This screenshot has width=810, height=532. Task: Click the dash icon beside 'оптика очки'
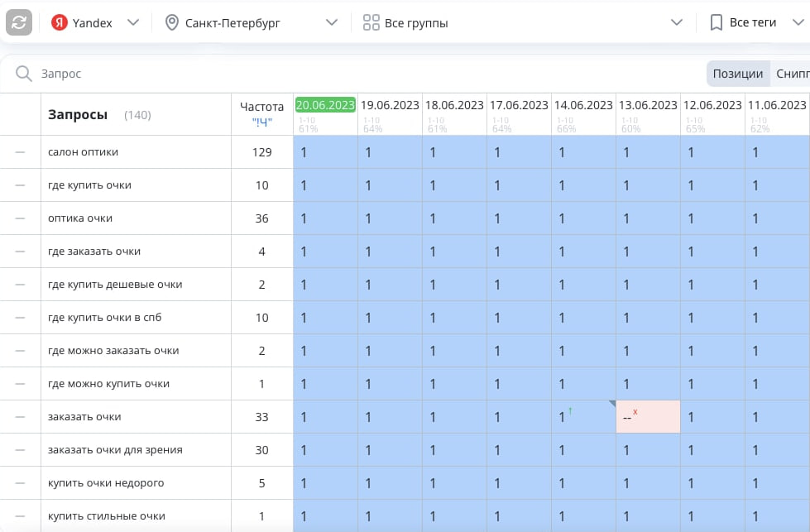pyautogui.click(x=20, y=218)
